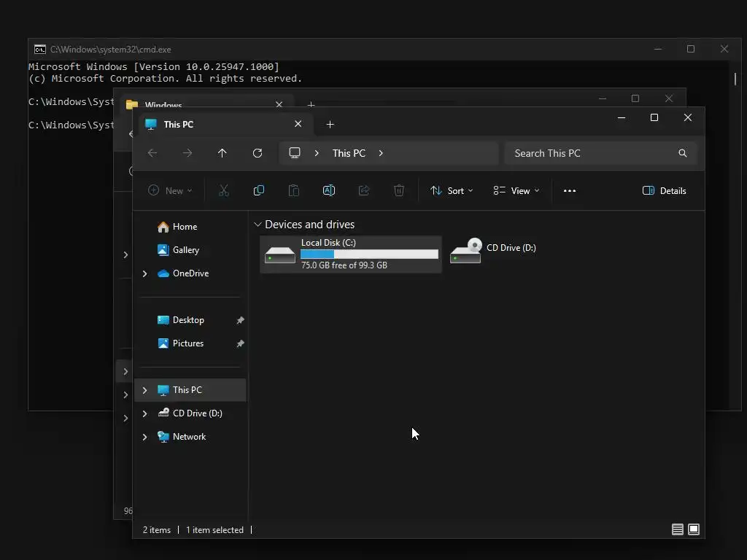
Task: Click the Share icon in toolbar
Action: [364, 190]
